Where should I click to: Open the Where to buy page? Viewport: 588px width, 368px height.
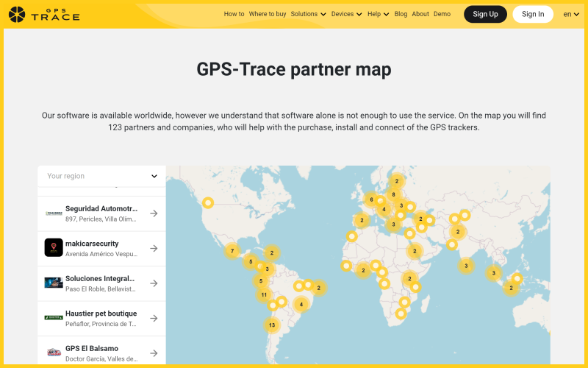point(268,14)
